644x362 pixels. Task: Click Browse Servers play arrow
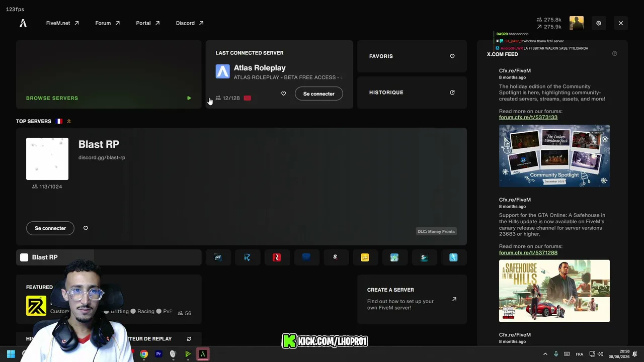point(189,98)
